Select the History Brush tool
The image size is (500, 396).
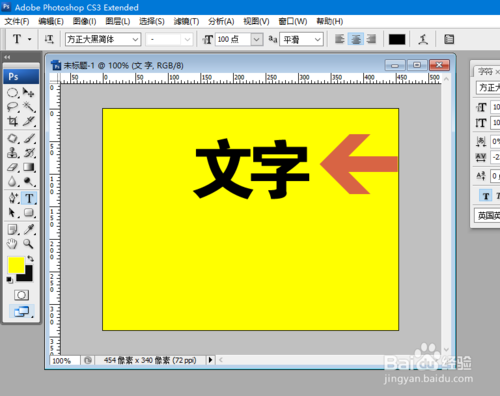29,153
